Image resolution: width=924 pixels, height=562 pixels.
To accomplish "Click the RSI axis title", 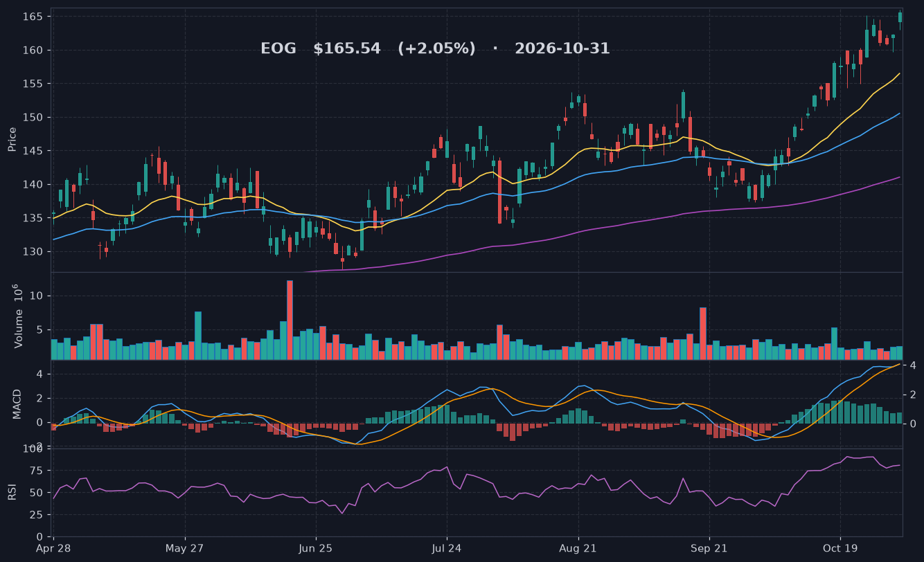I will (x=12, y=492).
